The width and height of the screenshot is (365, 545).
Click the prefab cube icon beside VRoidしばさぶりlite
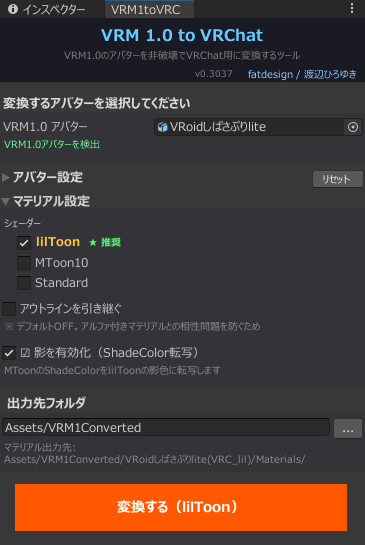click(162, 127)
